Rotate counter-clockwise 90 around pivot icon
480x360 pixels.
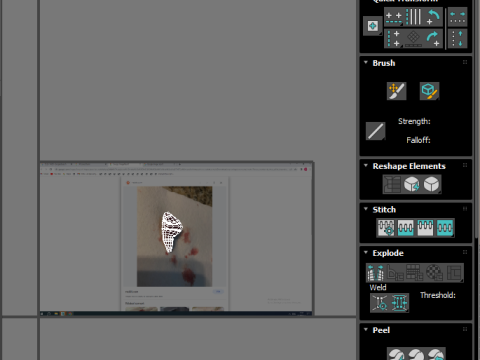(x=433, y=17)
